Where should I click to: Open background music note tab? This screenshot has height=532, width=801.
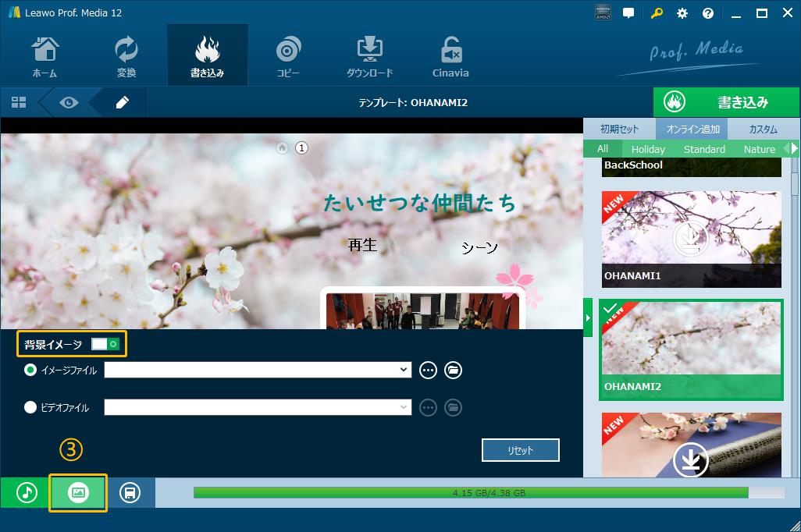click(x=27, y=492)
